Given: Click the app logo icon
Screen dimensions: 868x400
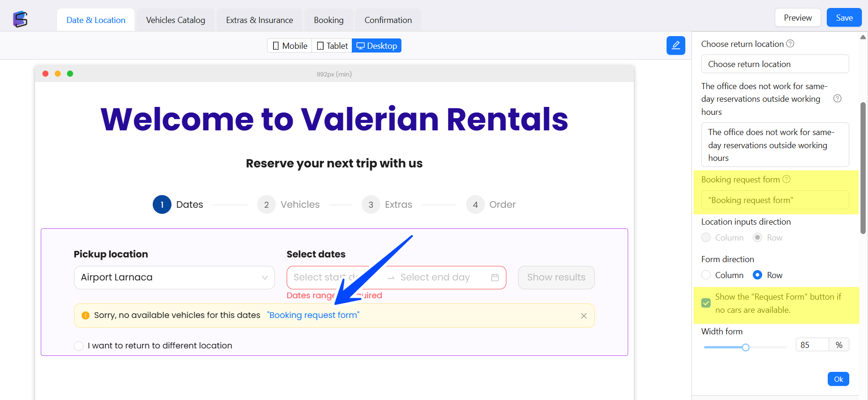Looking at the screenshot, I should [20, 19].
